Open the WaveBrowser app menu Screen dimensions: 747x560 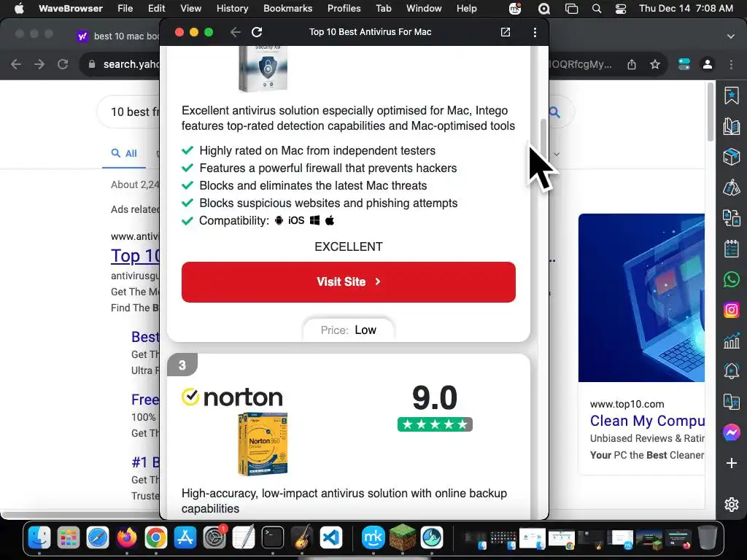pyautogui.click(x=71, y=9)
